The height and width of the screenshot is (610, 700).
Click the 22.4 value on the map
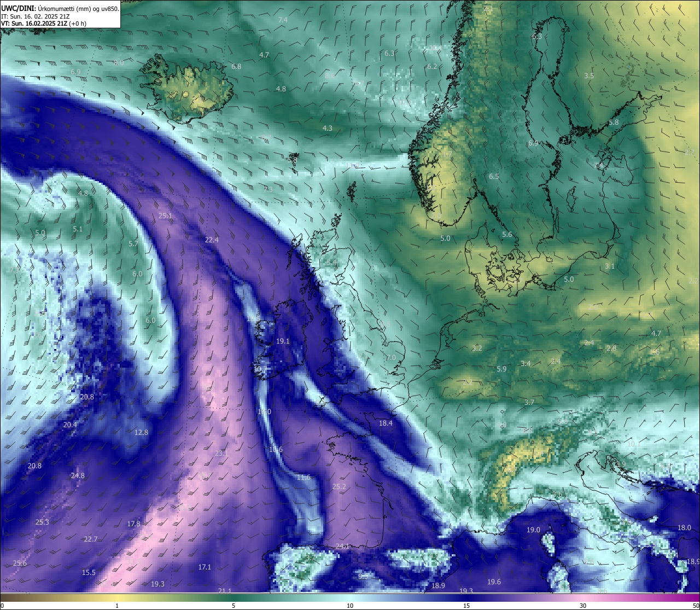coord(212,240)
